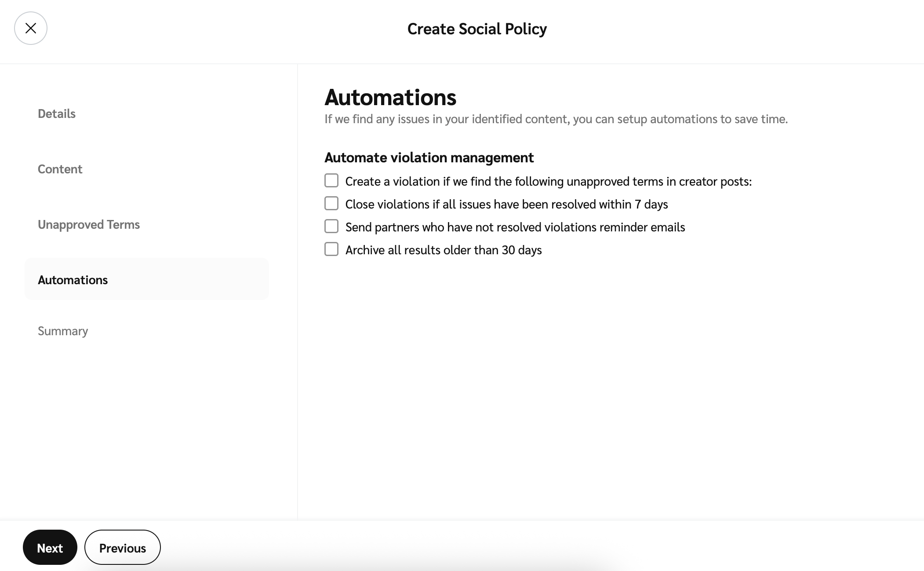This screenshot has height=571, width=924.
Task: Tick the unapproved terms violation checkbox
Action: click(x=331, y=181)
